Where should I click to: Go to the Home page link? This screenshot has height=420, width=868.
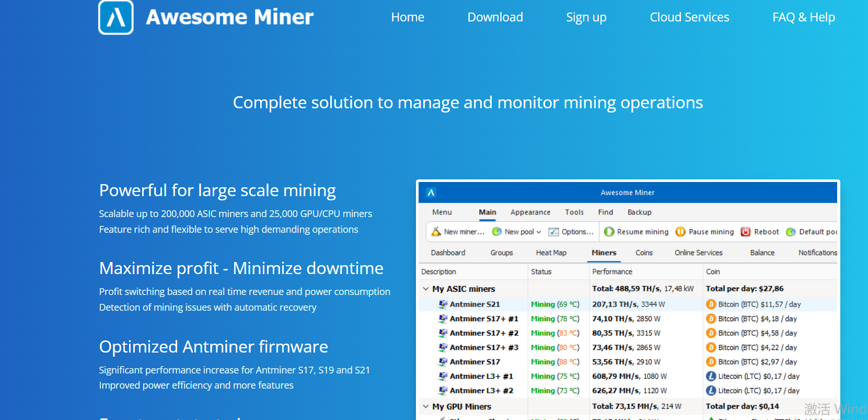pos(408,17)
